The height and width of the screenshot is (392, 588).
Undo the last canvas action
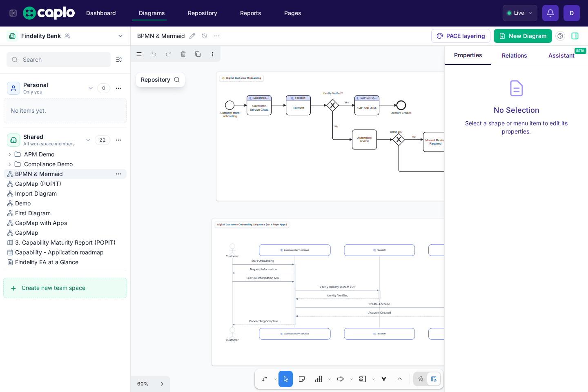pyautogui.click(x=154, y=54)
